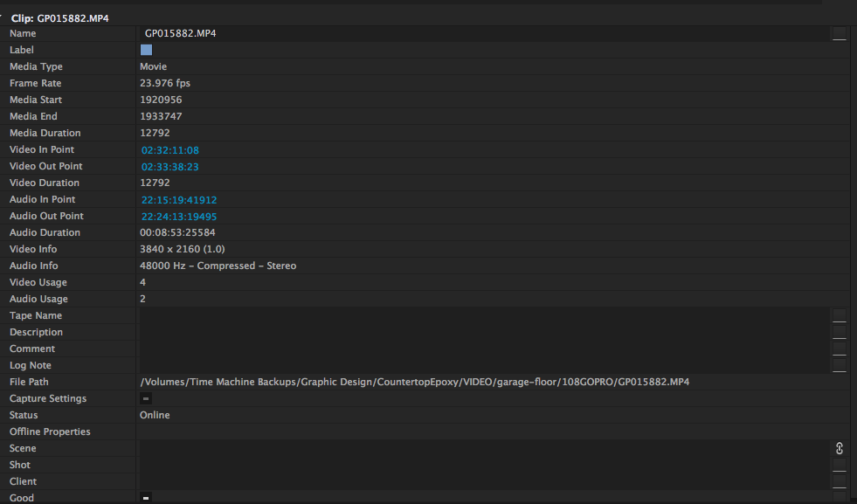The image size is (857, 504).
Task: Select the Audio Info value 48000 Hz Compressed Stereo
Action: click(x=218, y=266)
